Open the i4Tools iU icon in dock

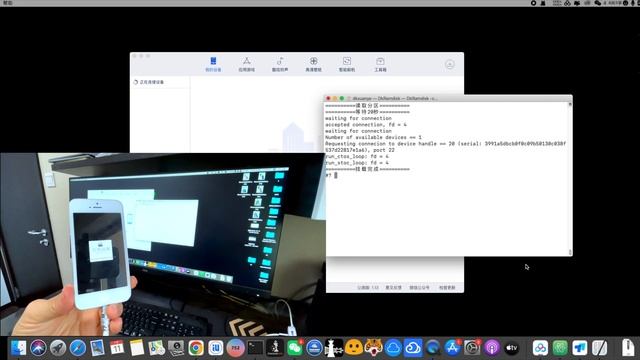[216, 348]
